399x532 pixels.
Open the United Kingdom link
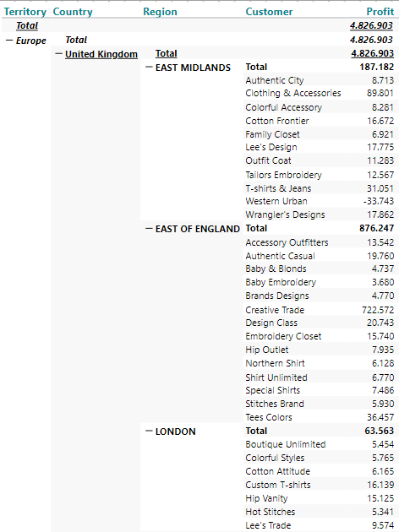tap(101, 54)
